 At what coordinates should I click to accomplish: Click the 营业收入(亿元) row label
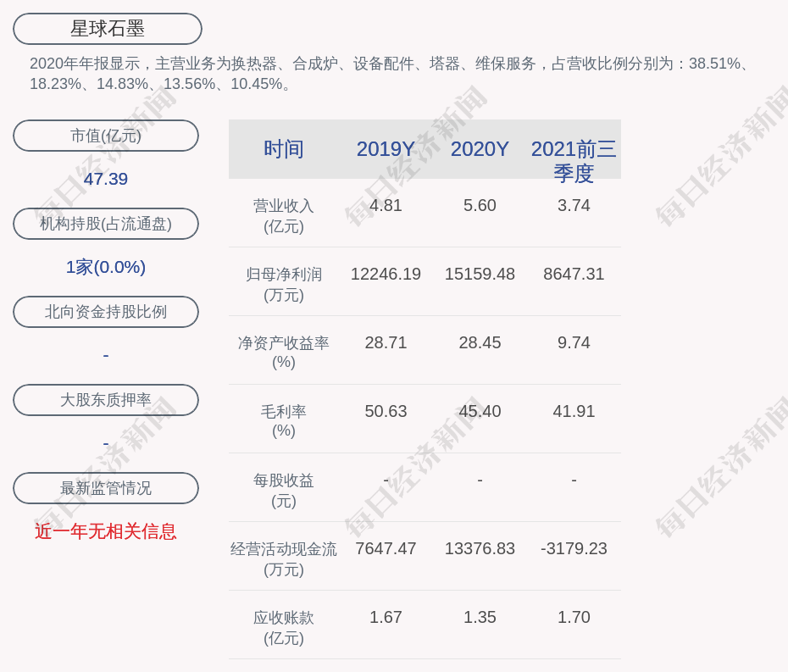284,216
